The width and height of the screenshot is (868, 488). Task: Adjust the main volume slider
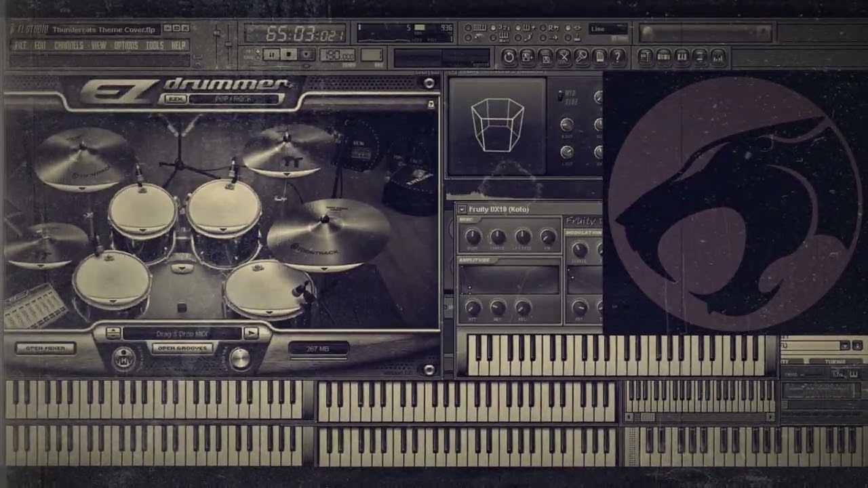click(x=216, y=34)
